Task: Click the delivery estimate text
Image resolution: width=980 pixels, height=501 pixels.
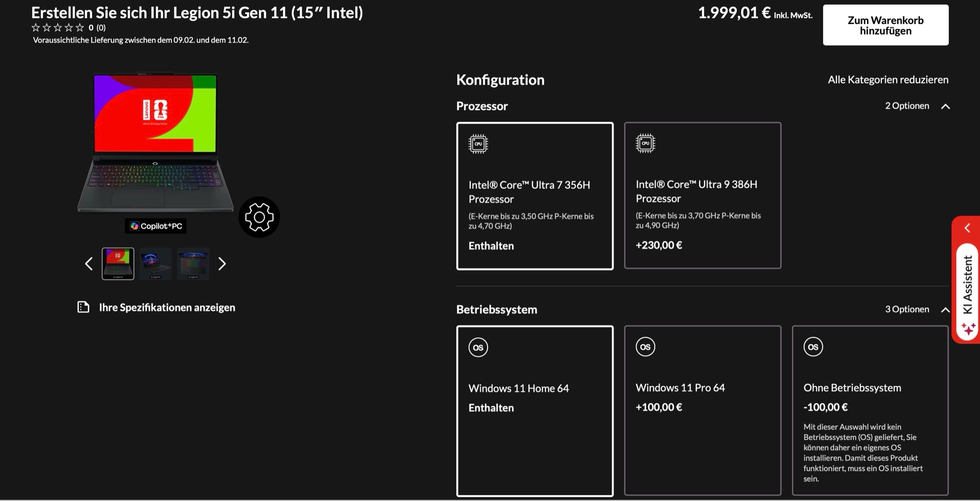Action: pyautogui.click(x=141, y=40)
